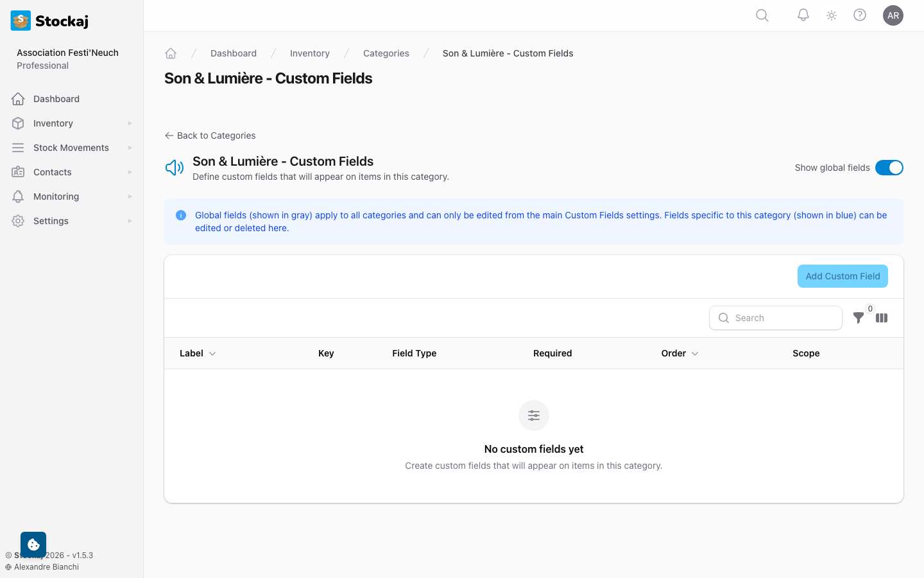Click the Monitoring bell icon in sidebar
This screenshot has width=924, height=578.
18,197
